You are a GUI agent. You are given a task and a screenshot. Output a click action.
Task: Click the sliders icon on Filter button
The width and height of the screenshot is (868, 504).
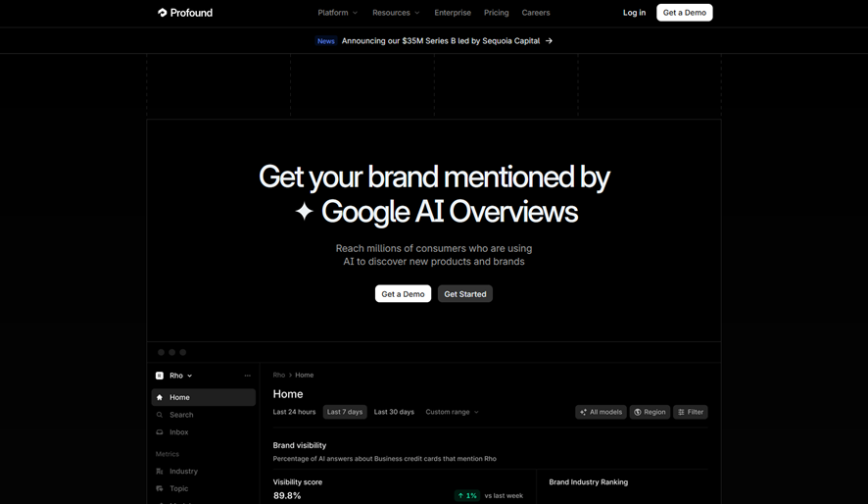pyautogui.click(x=682, y=412)
